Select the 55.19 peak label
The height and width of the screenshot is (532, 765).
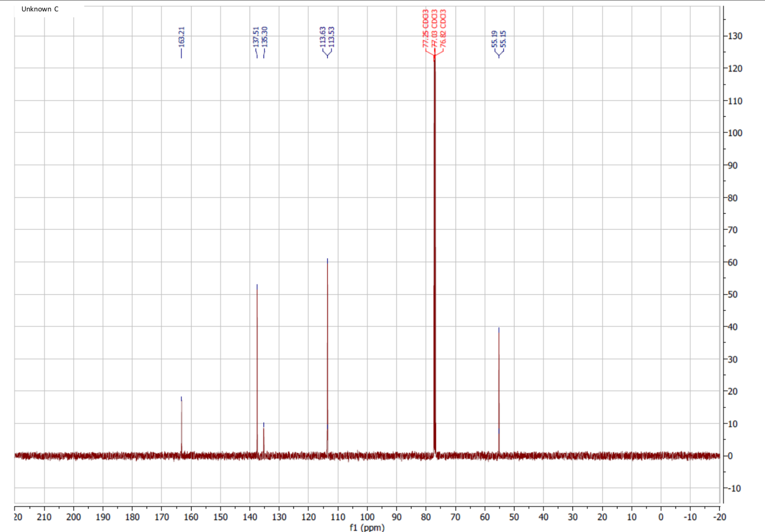click(x=494, y=38)
